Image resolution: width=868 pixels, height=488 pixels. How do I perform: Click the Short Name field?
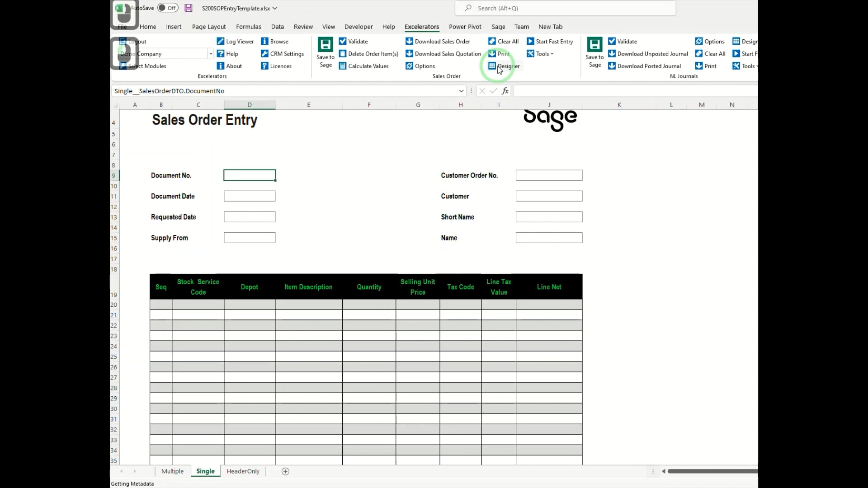tap(549, 217)
